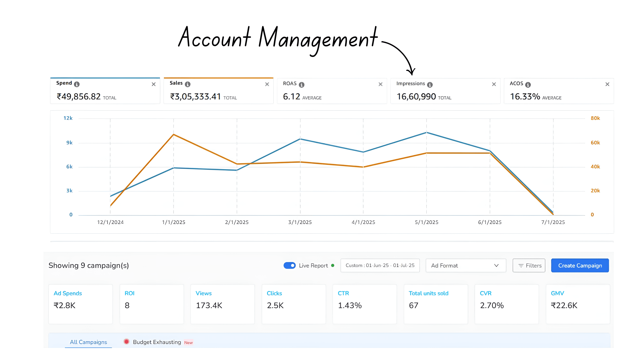Dismiss the Impressions metric card
The image size is (644, 362).
(x=494, y=84)
